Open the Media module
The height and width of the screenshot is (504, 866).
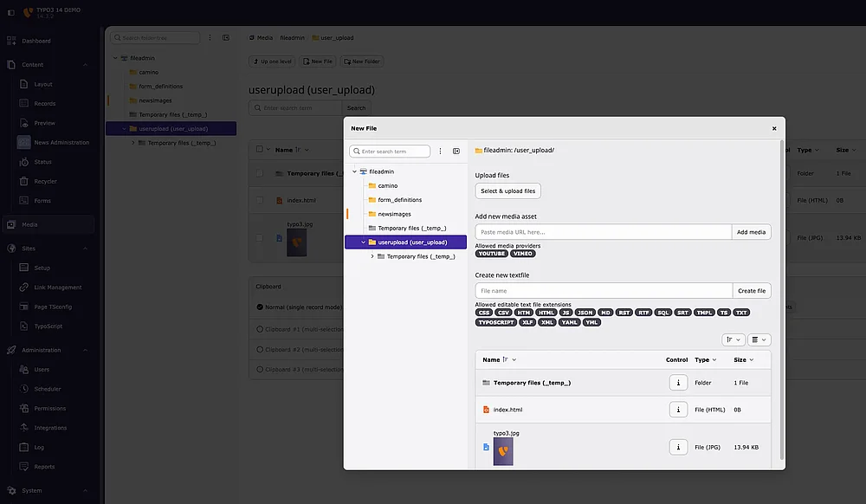click(48, 224)
